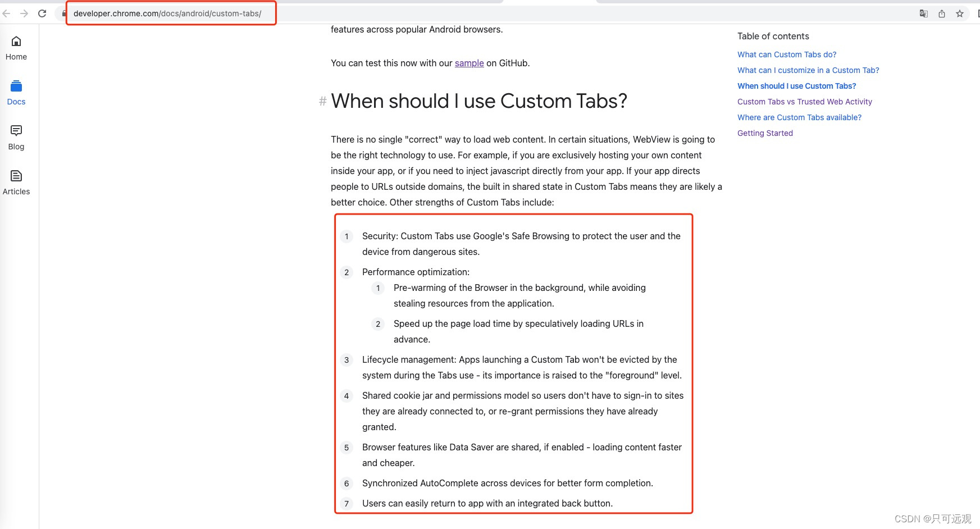Go to 'When should I use Custom Tabs?' contents link
The width and height of the screenshot is (980, 529).
pos(796,86)
